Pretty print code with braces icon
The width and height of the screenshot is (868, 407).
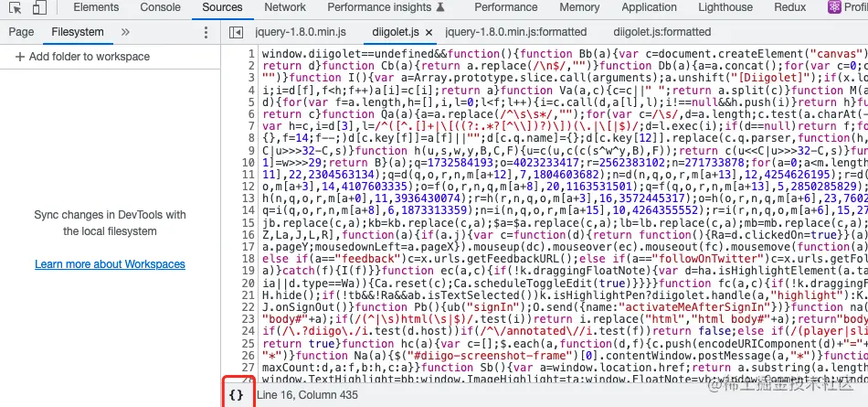point(237,395)
